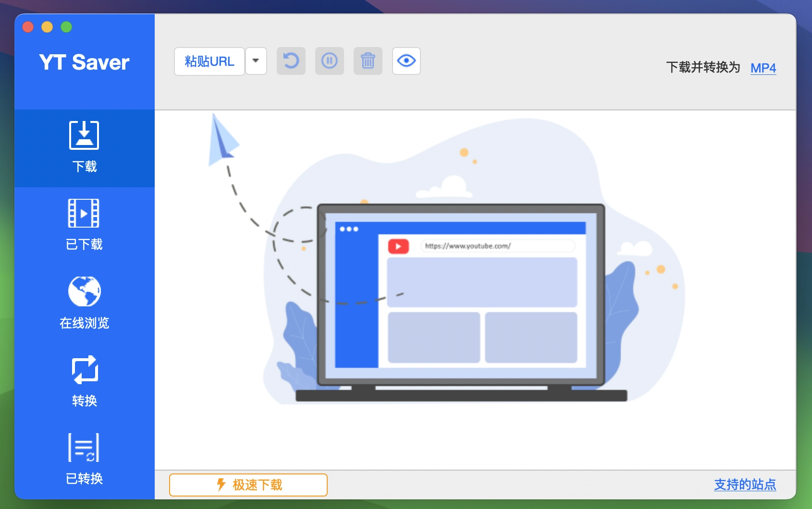Click the 下载并转换为 label text
Viewport: 812px width, 509px height.
[x=703, y=67]
